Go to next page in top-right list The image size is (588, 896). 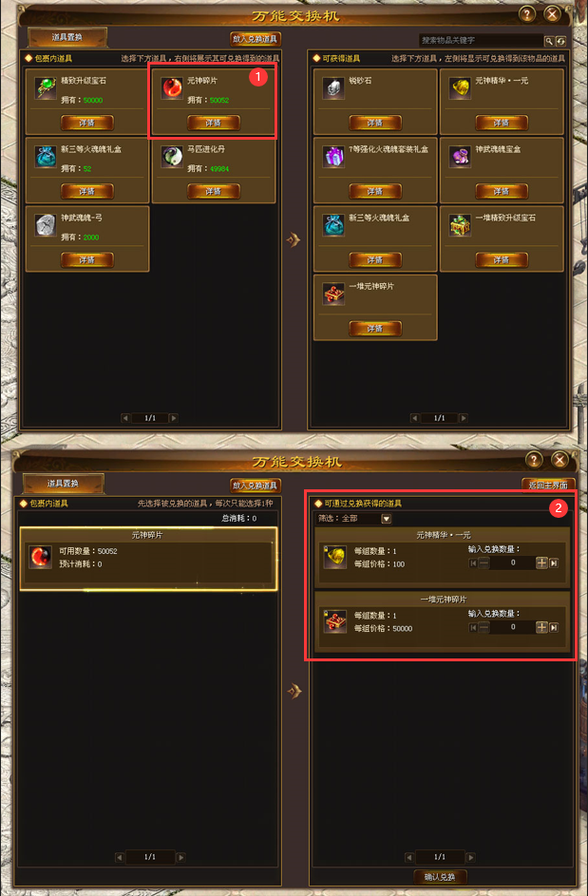464,418
